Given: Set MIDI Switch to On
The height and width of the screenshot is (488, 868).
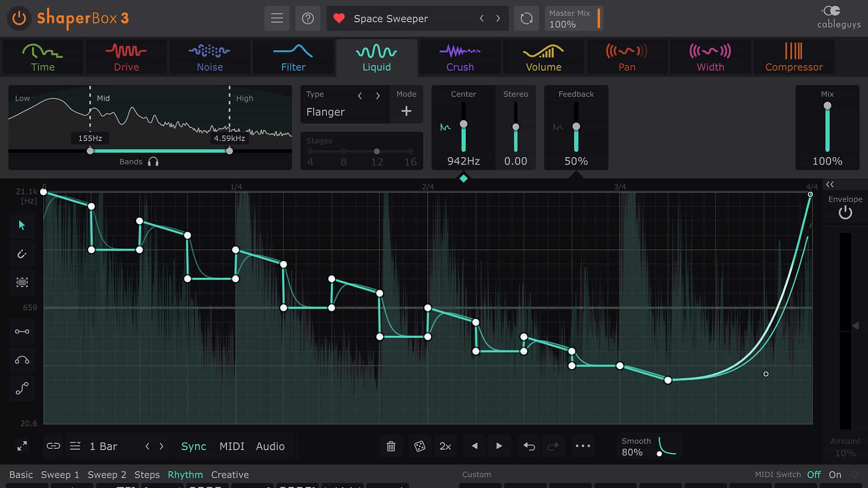Looking at the screenshot, I should pos(835,474).
